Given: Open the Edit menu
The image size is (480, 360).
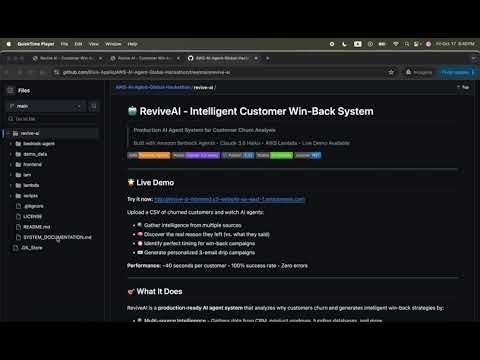Looking at the screenshot, I should (x=78, y=44).
